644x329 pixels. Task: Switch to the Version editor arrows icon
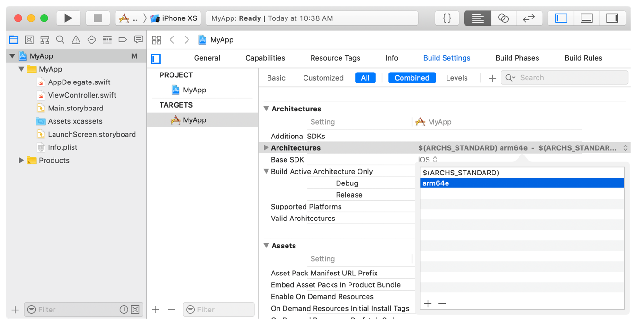[528, 18]
